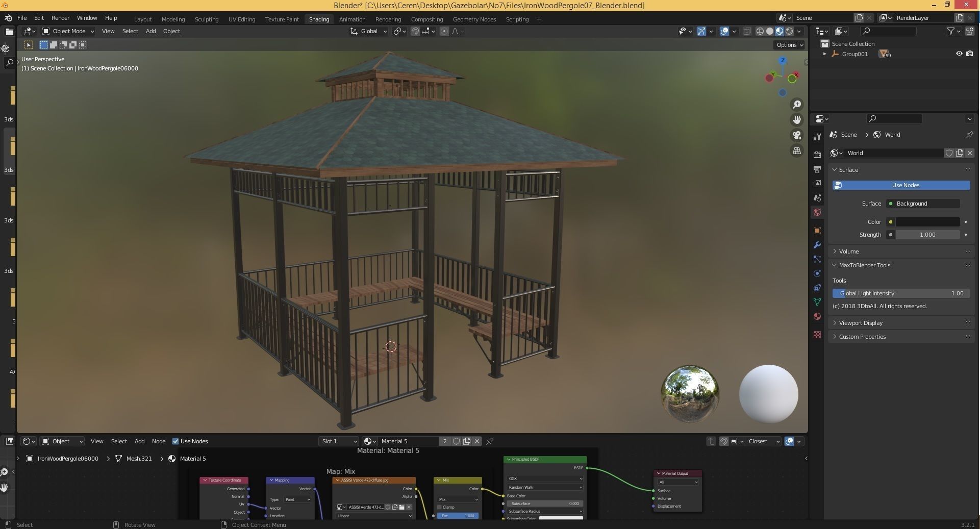Open the Scene properties tab icon
Viewport: 980px width, 529px height.
point(817,197)
